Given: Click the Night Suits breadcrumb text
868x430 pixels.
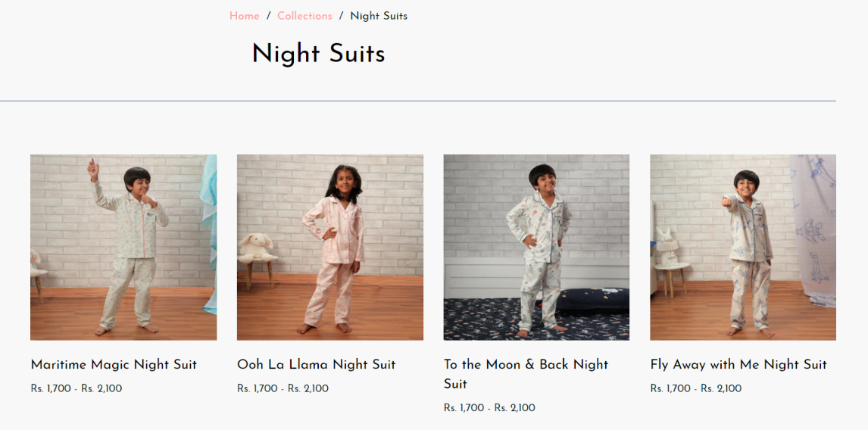Looking at the screenshot, I should pyautogui.click(x=379, y=16).
